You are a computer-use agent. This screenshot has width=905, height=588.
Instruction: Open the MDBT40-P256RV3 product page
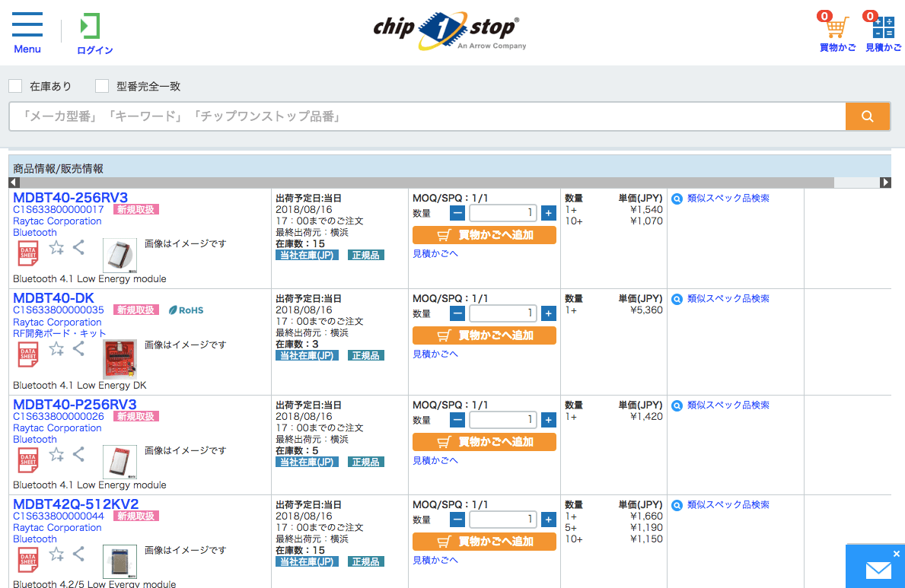tap(75, 404)
